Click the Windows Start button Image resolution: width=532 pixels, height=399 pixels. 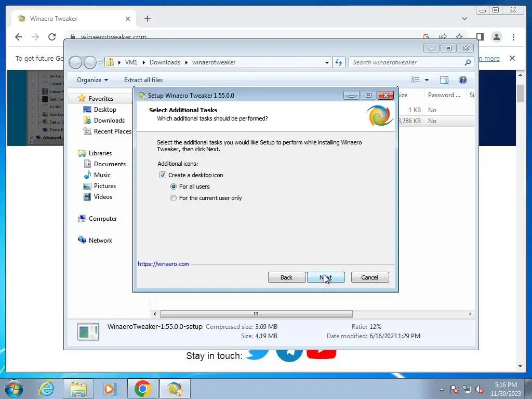[x=14, y=389]
